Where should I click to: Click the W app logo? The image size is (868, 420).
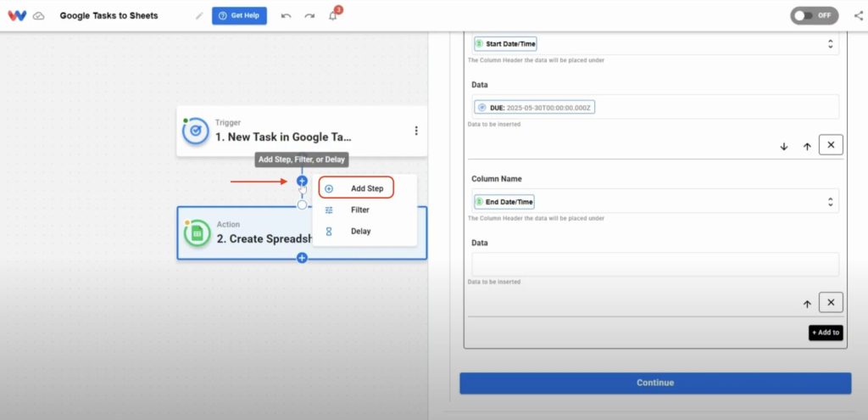[x=17, y=15]
